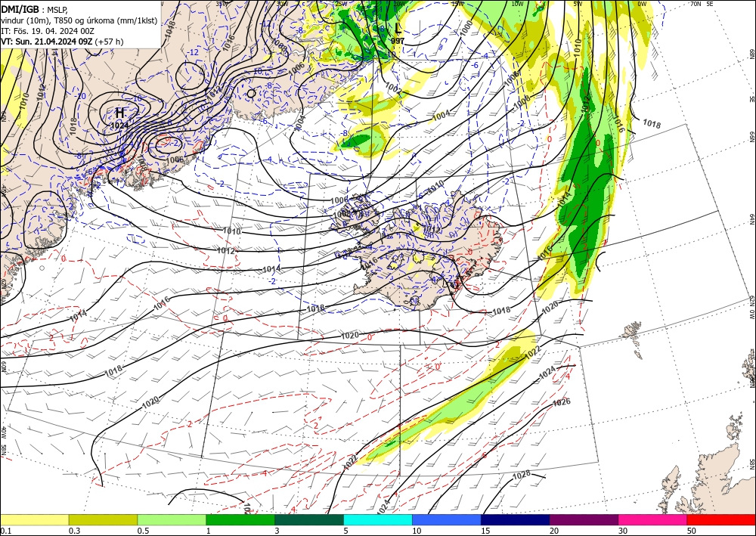Choose the purple 20–30 legend band
The height and width of the screenshot is (536, 756).
tap(584, 519)
